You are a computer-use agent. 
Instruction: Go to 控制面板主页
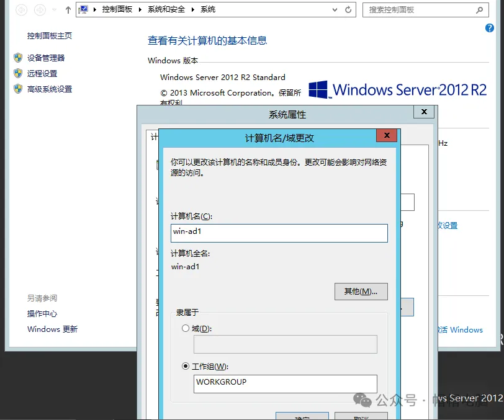(x=50, y=36)
